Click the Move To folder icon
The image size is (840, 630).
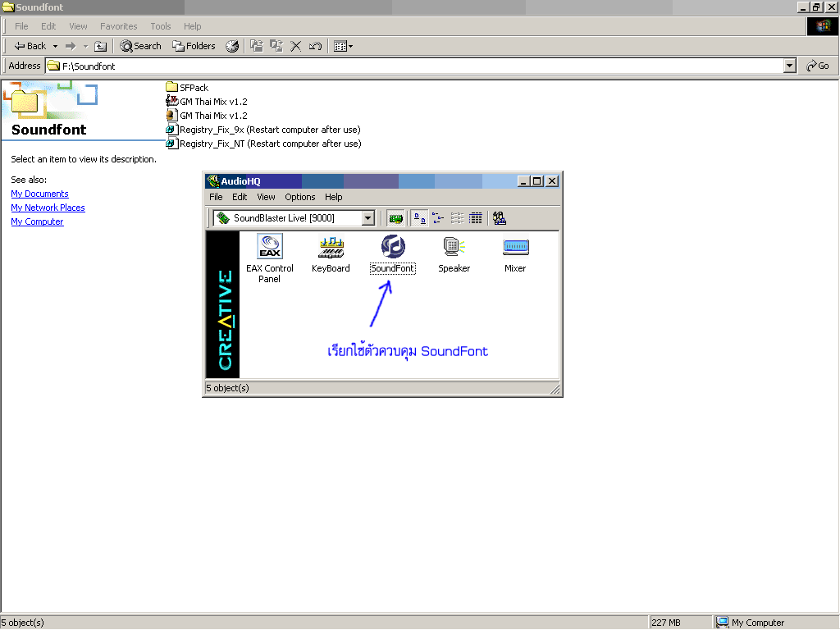pos(257,46)
